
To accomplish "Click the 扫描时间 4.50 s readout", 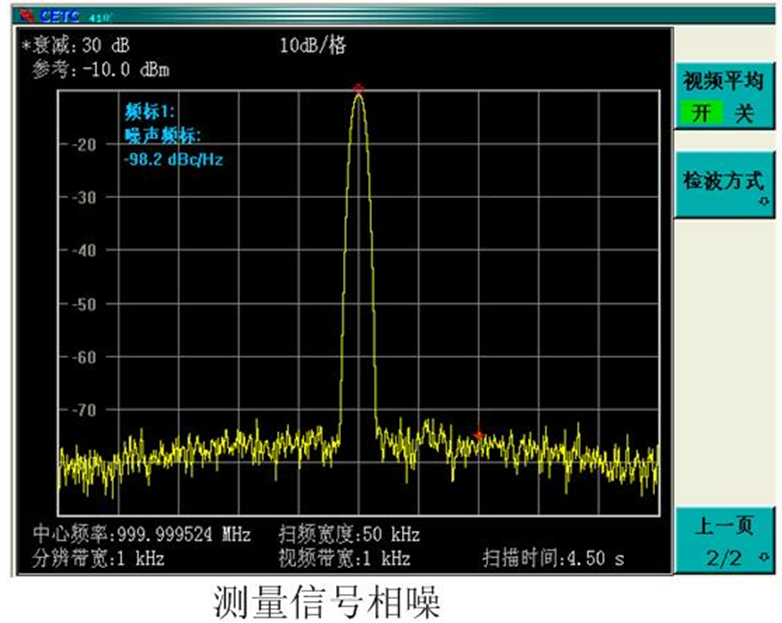I will pos(553,558).
